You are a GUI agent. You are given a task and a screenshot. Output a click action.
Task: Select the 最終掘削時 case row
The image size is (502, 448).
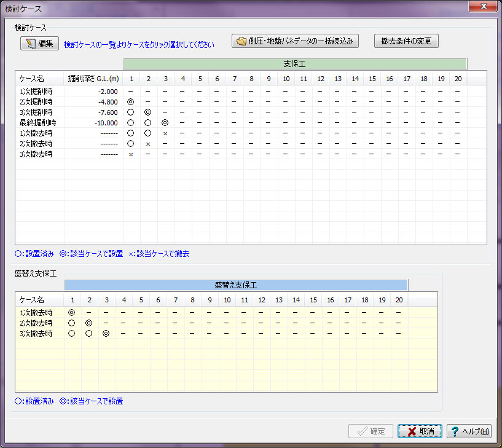[x=251, y=123]
